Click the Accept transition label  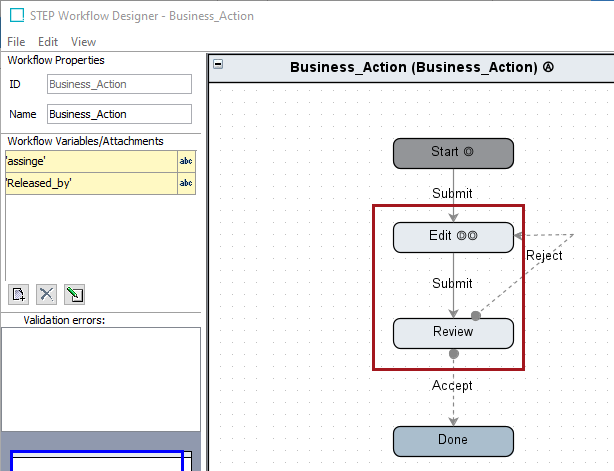452,386
